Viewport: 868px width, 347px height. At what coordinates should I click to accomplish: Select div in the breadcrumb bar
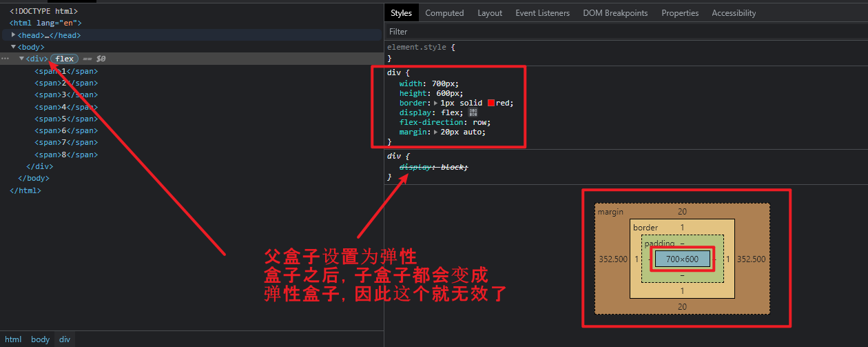point(64,339)
